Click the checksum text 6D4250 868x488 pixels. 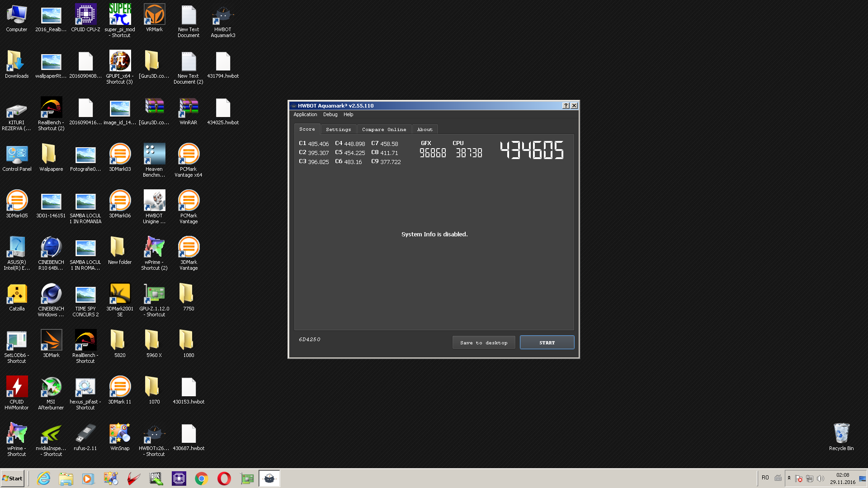[x=310, y=339]
